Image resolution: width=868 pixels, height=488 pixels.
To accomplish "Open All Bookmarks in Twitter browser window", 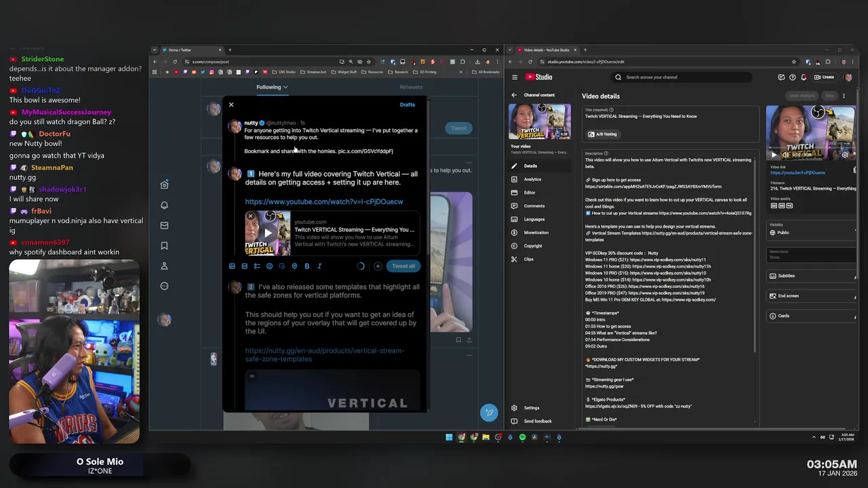I will [x=486, y=72].
